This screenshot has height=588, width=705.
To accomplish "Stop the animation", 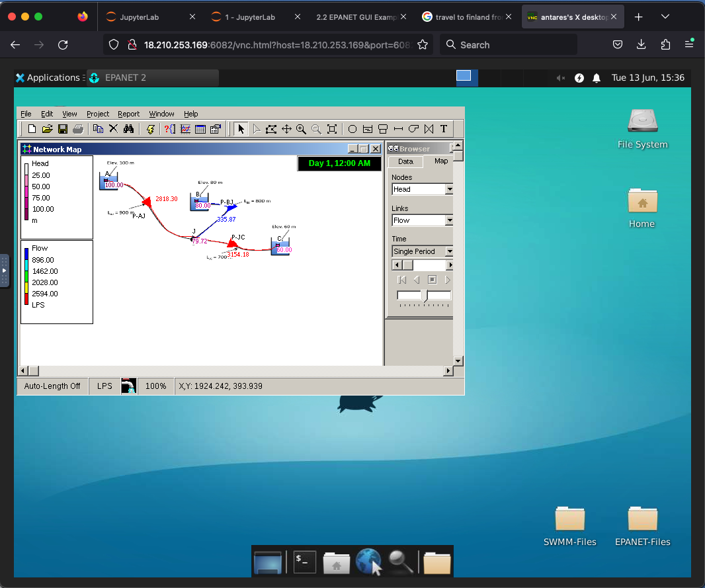I will coord(432,280).
